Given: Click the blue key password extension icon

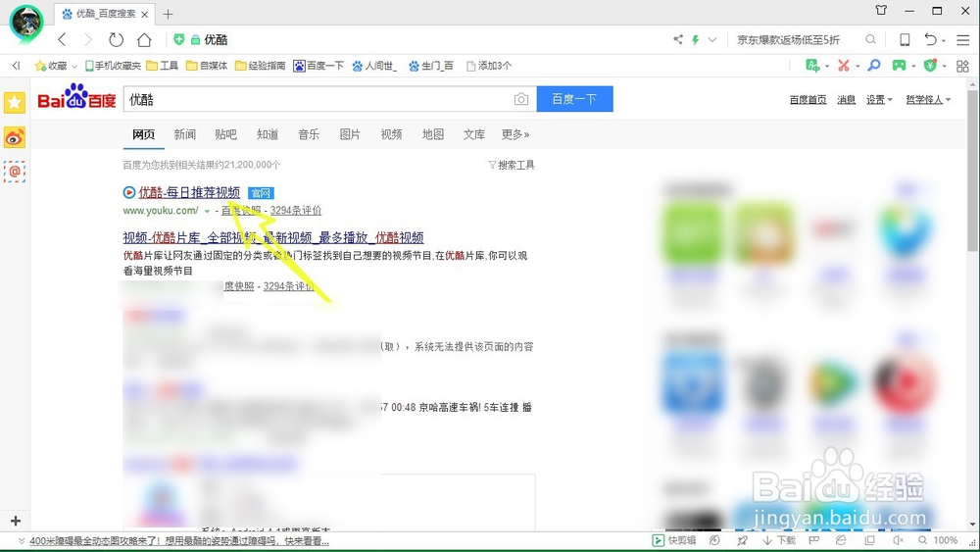Looking at the screenshot, I should (x=874, y=65).
